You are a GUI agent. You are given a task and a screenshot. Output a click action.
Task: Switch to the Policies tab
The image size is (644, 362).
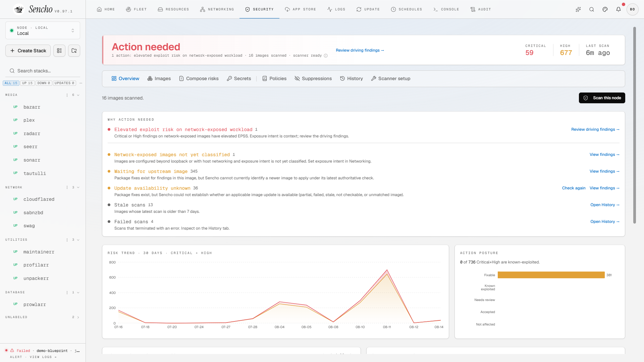[274, 79]
